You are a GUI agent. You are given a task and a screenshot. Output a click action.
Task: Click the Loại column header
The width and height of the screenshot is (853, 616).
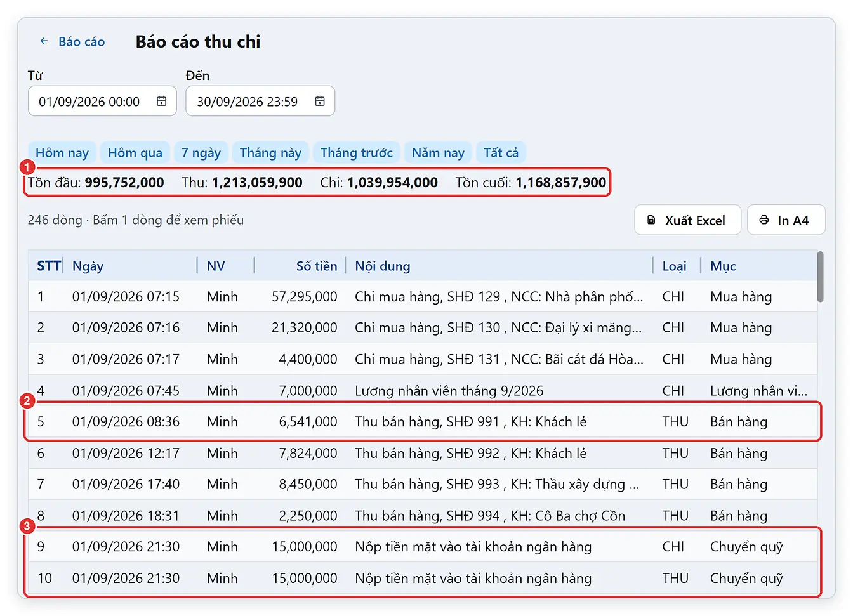point(674,266)
